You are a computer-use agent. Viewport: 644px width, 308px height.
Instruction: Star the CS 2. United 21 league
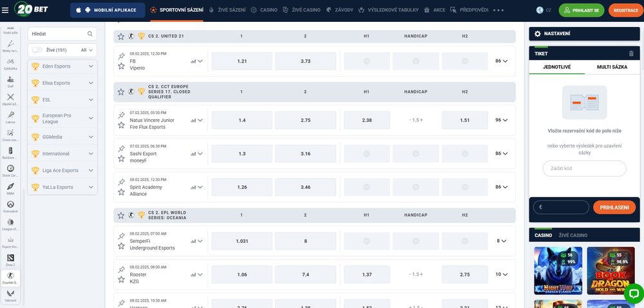(120, 37)
